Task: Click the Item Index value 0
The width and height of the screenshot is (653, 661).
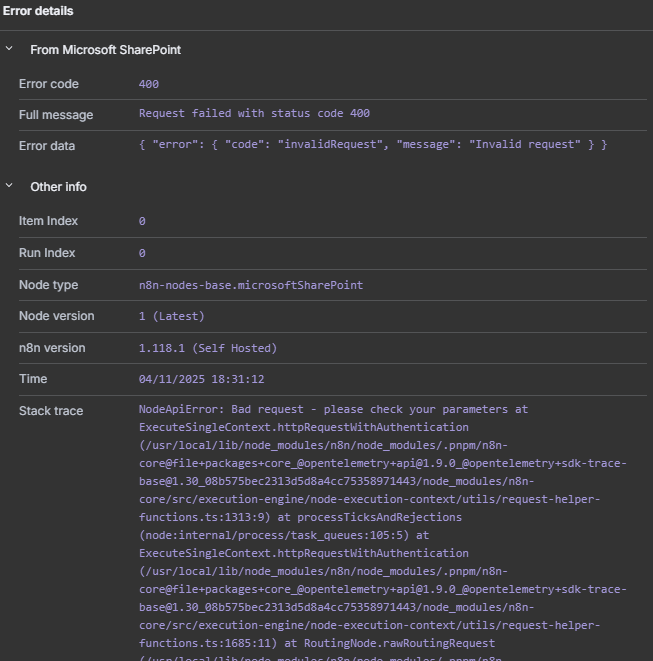Action: [x=142, y=221]
